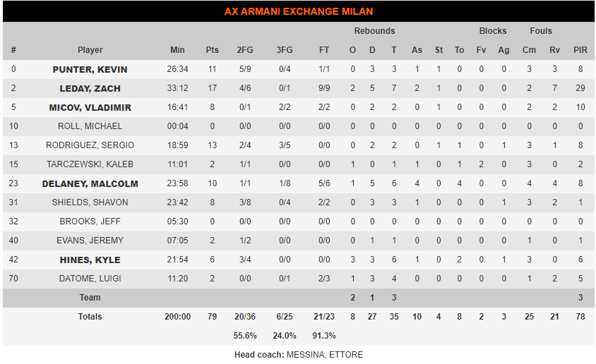
Task: Click the PIR column header
Action: 580,50
